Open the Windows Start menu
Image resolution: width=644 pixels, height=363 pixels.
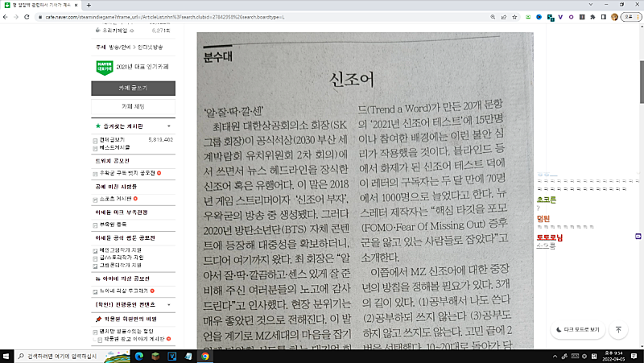coord(6,356)
